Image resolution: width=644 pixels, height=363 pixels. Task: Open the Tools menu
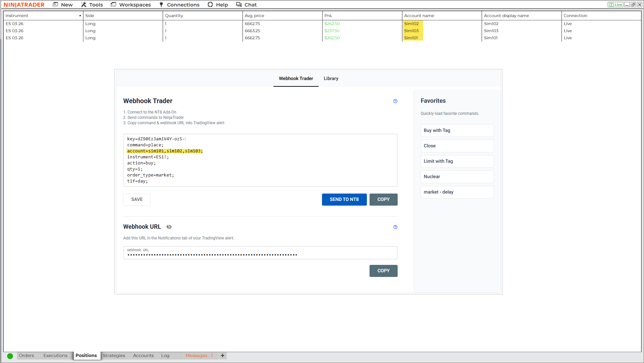(92, 5)
